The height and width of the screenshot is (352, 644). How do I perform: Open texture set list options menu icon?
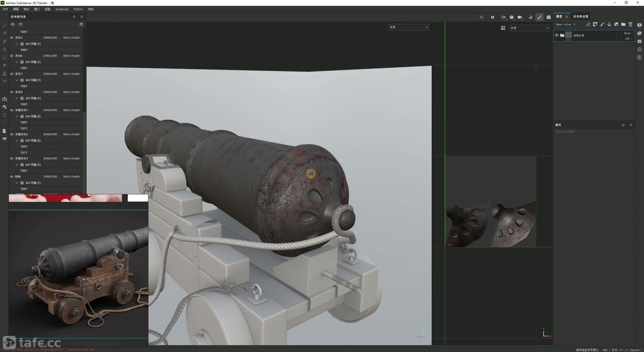point(81,24)
